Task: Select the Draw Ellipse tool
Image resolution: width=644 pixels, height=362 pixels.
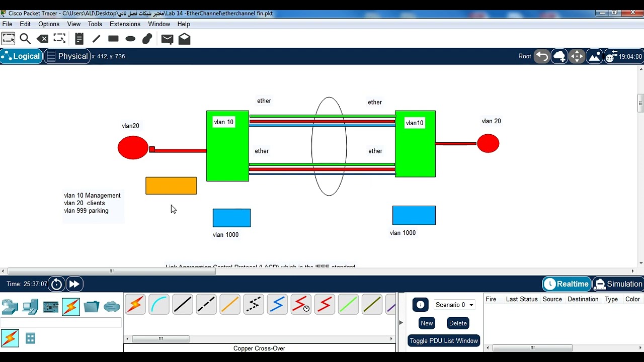Action: click(130, 39)
